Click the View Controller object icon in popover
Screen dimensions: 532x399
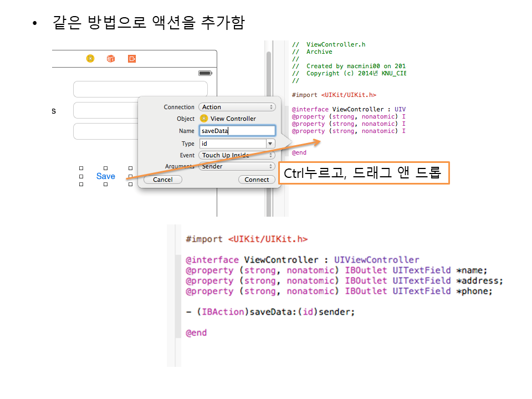click(203, 119)
